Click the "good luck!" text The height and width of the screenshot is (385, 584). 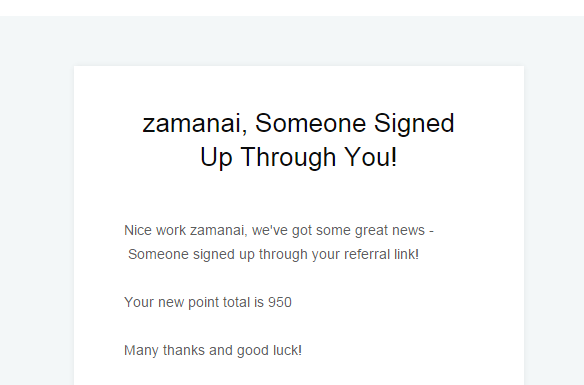(269, 351)
